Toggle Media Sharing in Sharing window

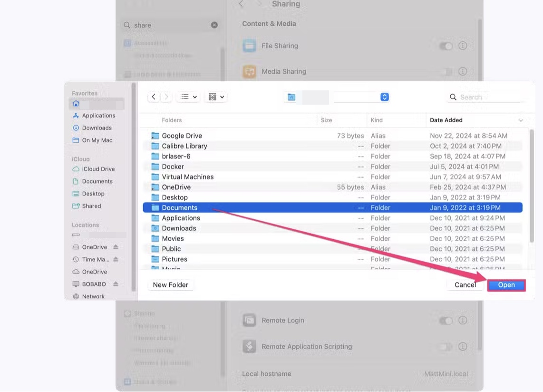[x=446, y=72]
